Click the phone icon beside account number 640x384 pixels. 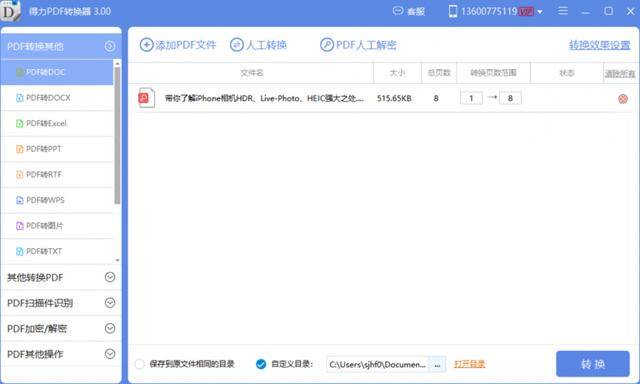[453, 11]
